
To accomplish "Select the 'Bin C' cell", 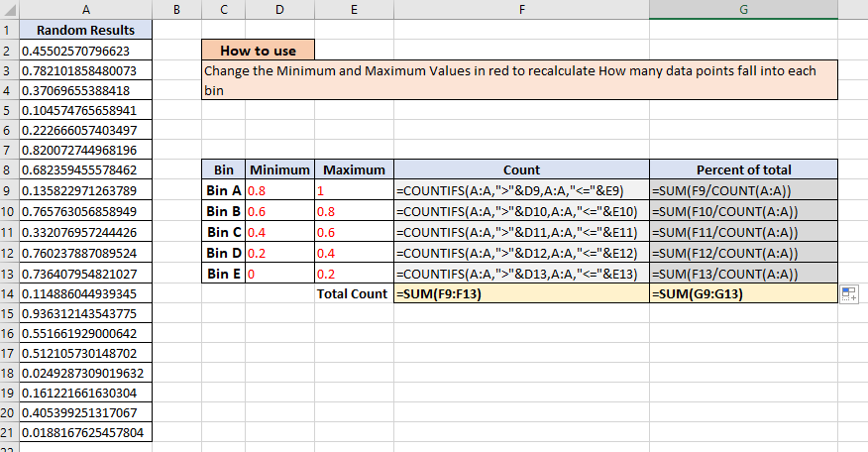I will [224, 232].
